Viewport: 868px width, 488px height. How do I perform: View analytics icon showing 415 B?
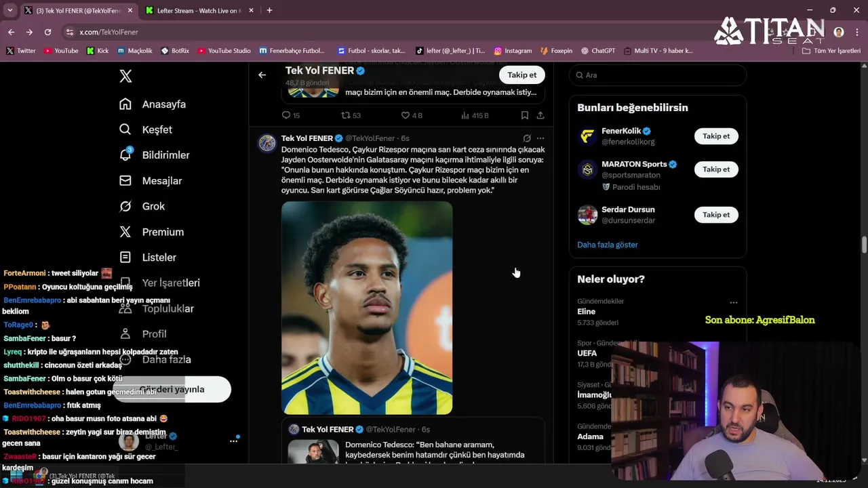(x=465, y=115)
